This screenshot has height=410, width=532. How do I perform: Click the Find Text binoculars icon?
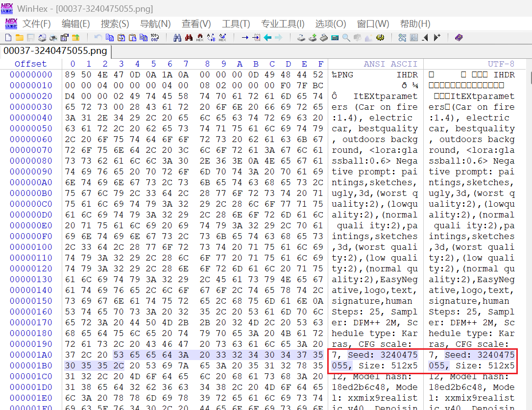click(177, 38)
